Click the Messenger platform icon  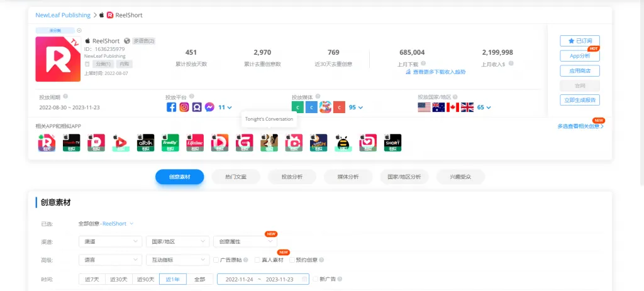click(209, 107)
